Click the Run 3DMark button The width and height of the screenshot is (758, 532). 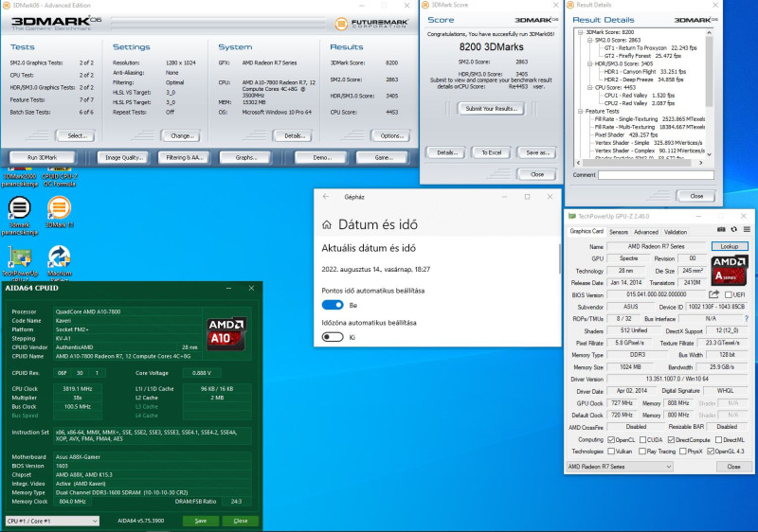(42, 157)
